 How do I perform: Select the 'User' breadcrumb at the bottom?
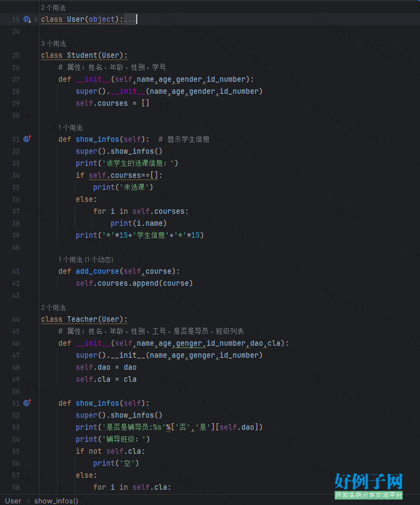(13, 501)
